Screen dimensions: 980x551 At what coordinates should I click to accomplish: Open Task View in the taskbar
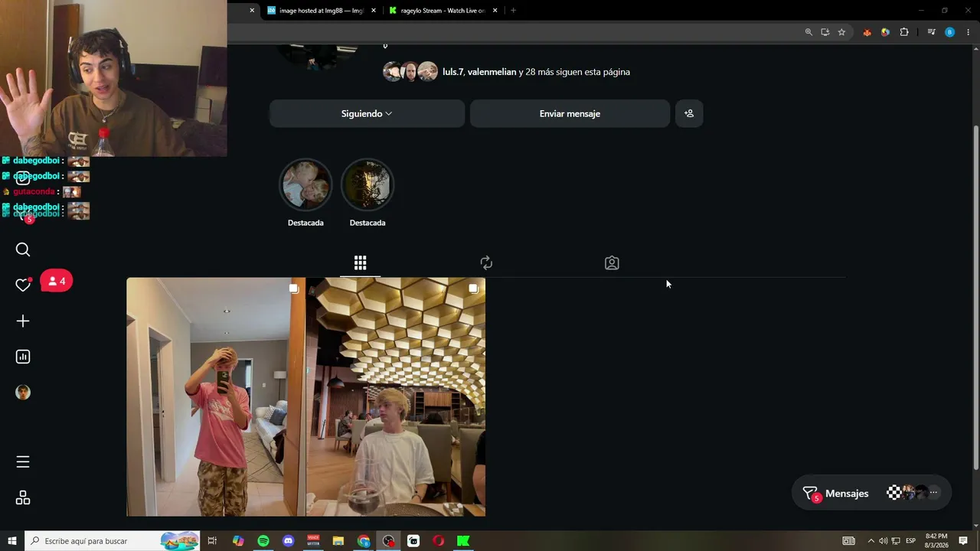point(212,541)
